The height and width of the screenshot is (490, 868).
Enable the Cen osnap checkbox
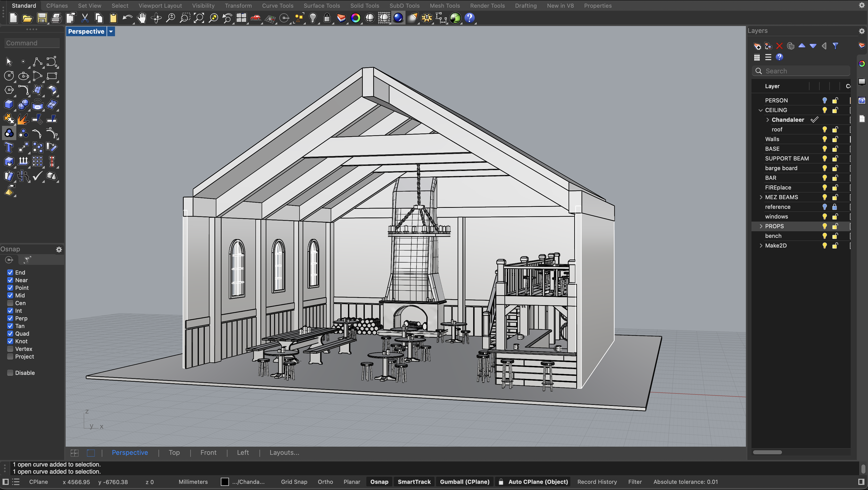[x=10, y=303]
